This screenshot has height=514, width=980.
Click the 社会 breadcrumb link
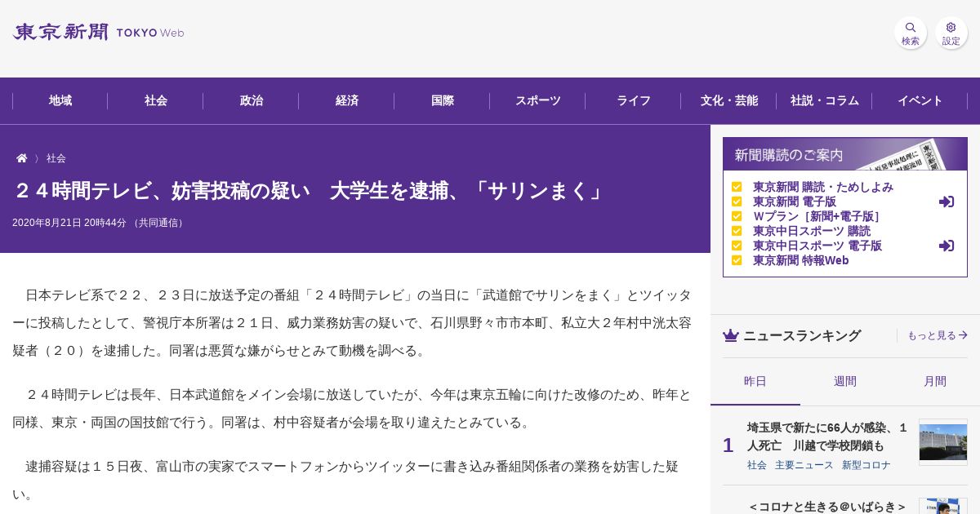[x=56, y=158]
